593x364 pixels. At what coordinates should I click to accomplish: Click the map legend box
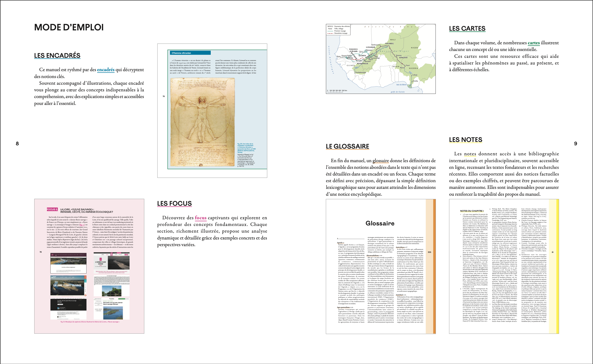click(x=338, y=30)
